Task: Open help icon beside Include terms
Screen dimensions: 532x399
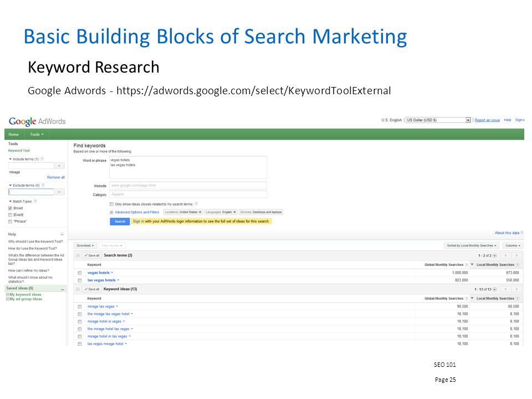Action: (x=42, y=159)
